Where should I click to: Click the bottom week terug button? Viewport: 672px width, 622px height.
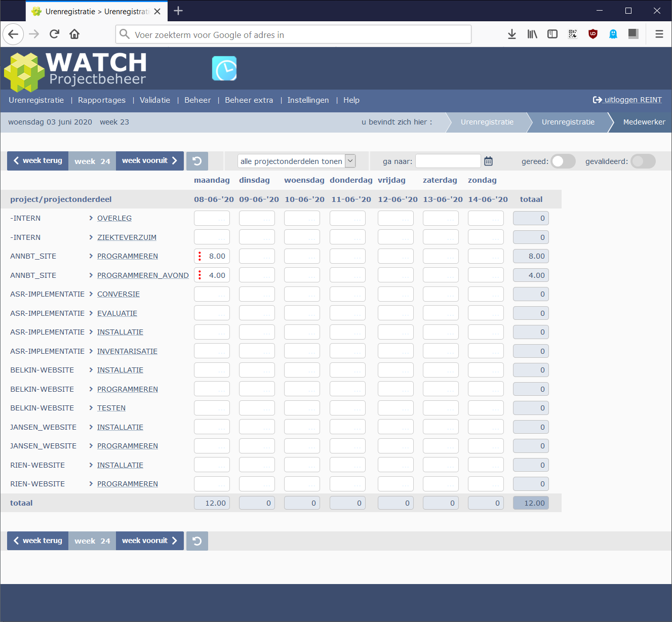click(x=37, y=541)
